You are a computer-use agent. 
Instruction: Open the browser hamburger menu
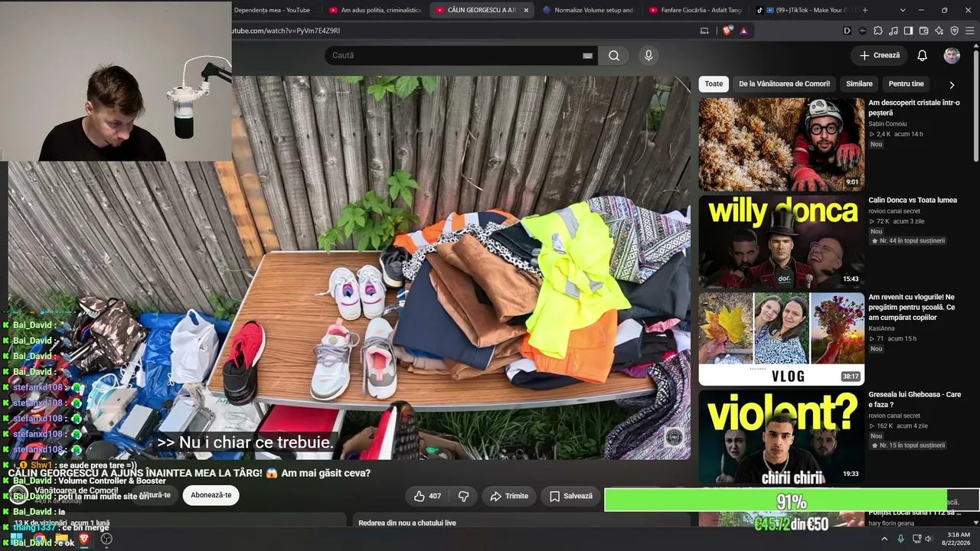click(x=970, y=31)
